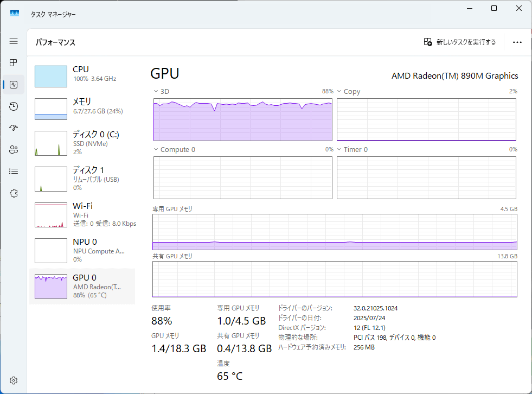532x394 pixels.
Task: Click the 専用 GPU メモリ graph
Action: (335, 232)
